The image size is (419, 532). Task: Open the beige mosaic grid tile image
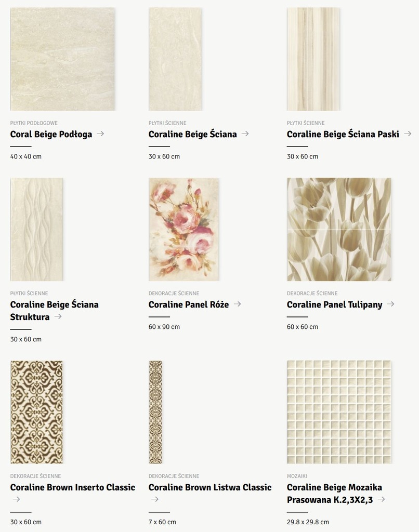point(339,412)
